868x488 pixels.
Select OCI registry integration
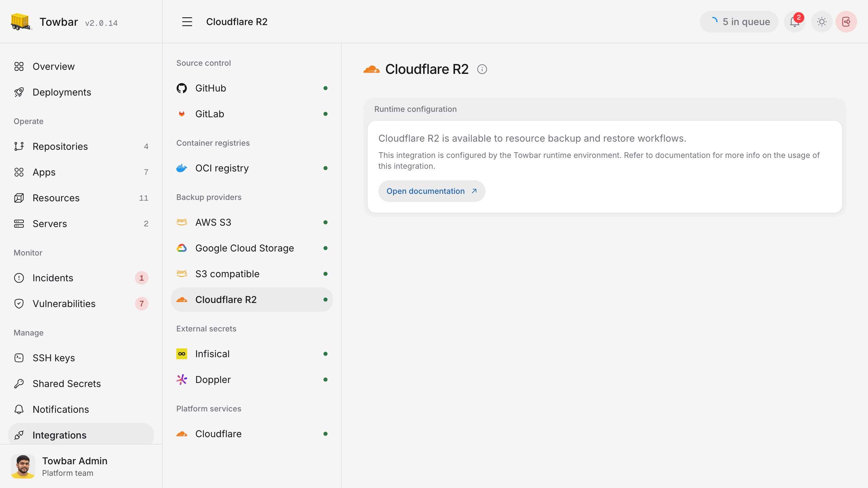click(252, 168)
